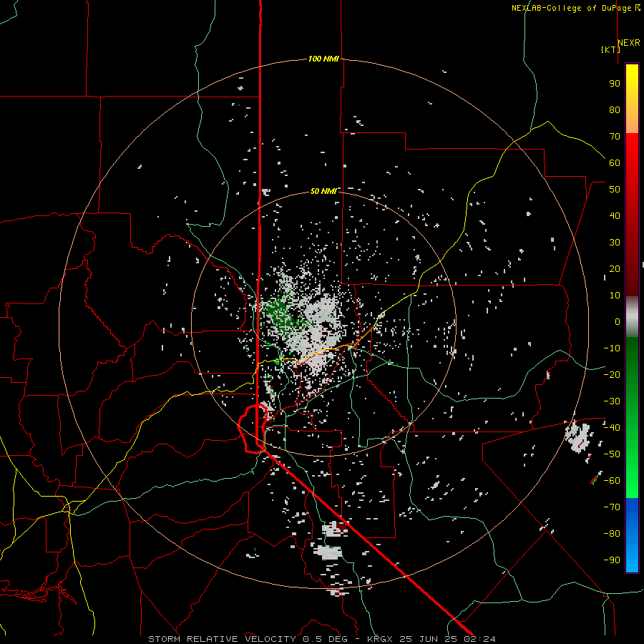
Task: Pick the yellow top band of velocity scale
Action: pos(632,80)
